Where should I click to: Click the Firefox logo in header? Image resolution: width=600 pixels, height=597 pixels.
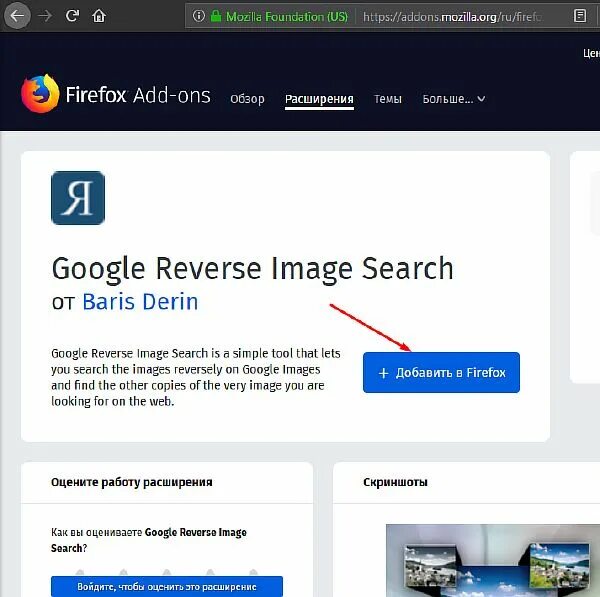tap(40, 93)
